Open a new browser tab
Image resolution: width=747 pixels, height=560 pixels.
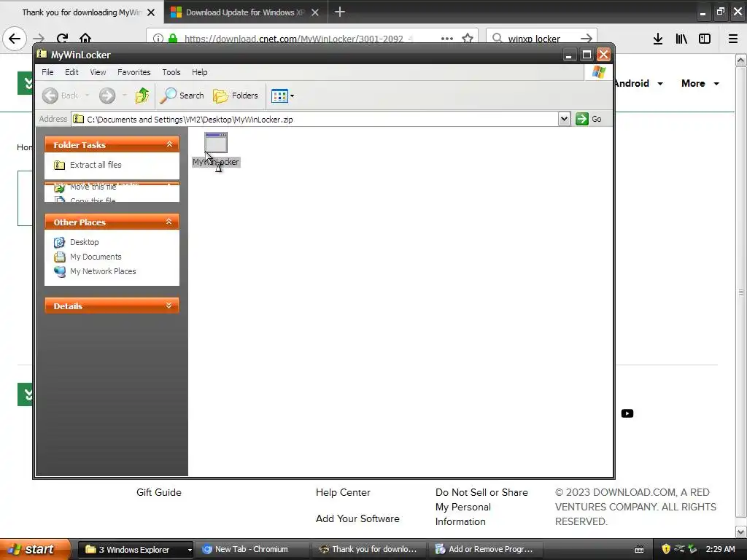coord(340,12)
